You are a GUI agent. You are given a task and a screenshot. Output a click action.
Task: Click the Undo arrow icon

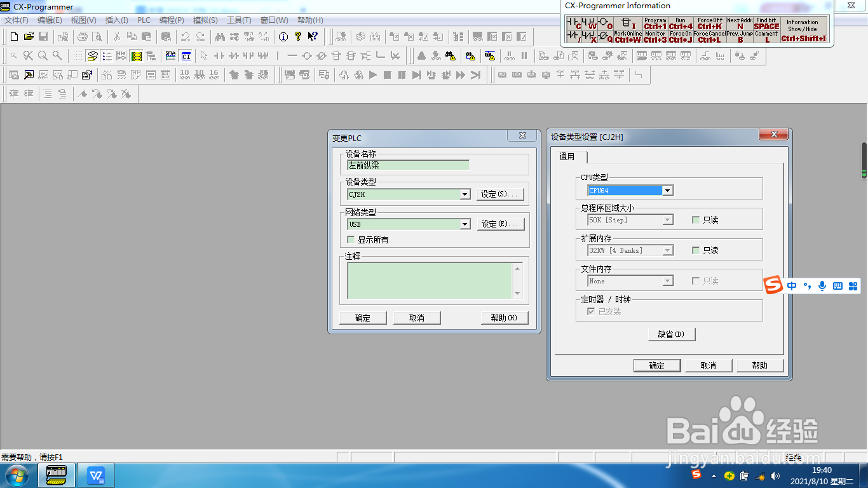(186, 36)
